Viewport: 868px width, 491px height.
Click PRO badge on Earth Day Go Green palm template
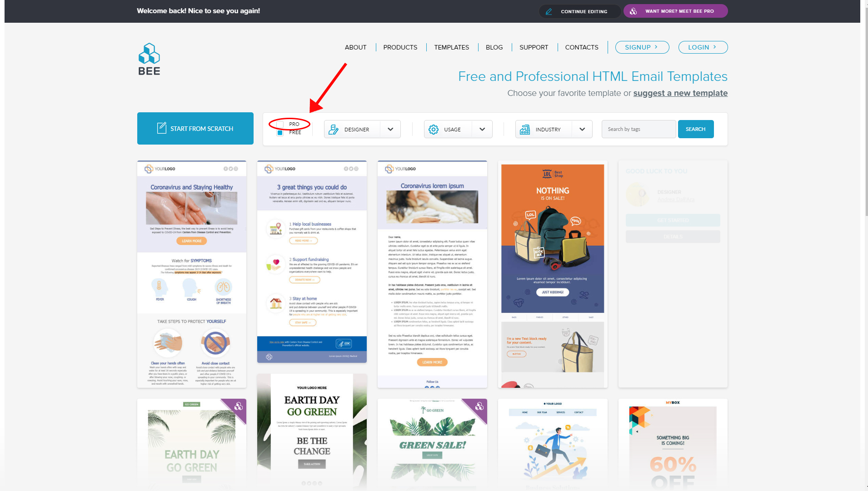click(x=238, y=406)
